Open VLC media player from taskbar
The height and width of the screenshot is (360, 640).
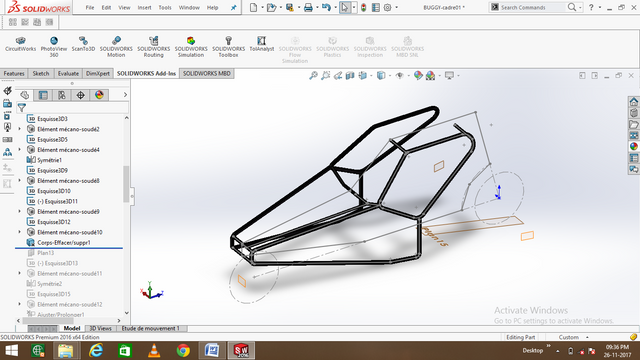154,351
